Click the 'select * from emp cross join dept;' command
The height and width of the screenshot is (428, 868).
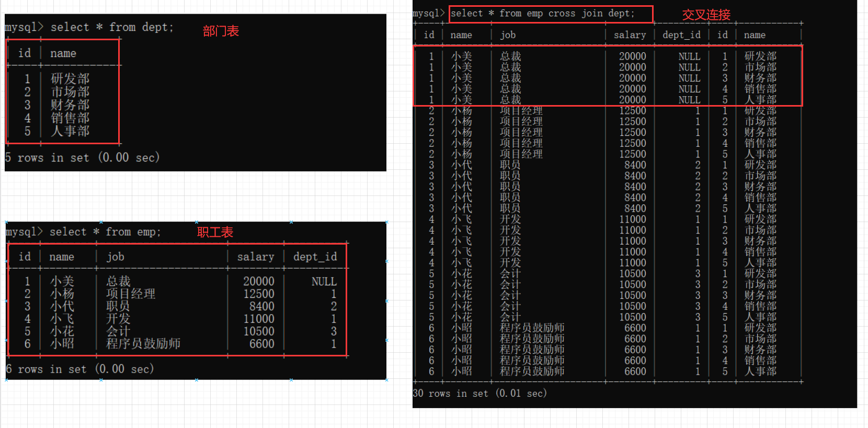[x=543, y=14]
